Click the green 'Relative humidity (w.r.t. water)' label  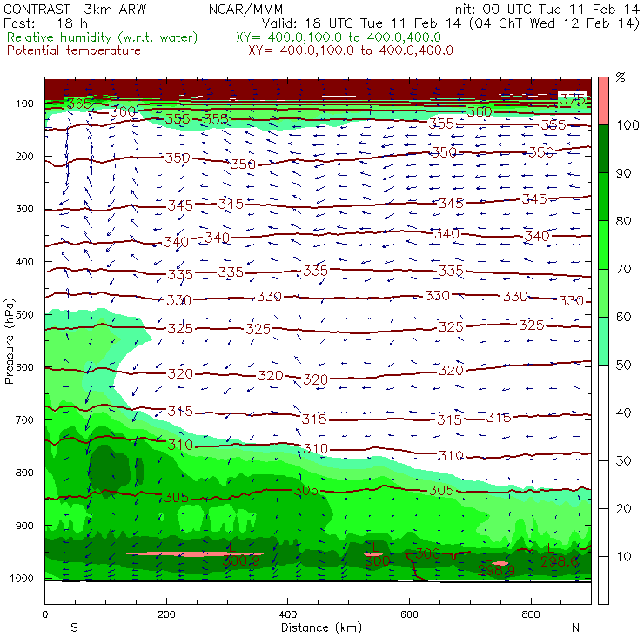pyautogui.click(x=103, y=37)
